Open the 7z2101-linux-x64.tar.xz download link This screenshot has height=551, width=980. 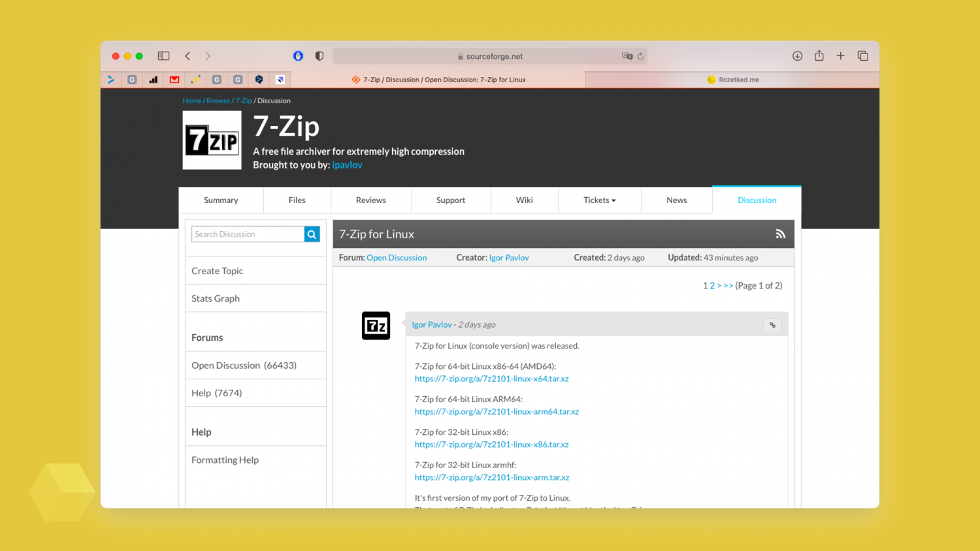(x=491, y=379)
